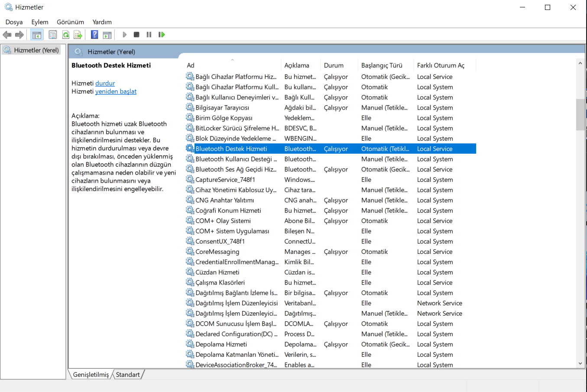Screen dimensions: 587x392
Task: Sort by the Başlangıç Türü column header
Action: 386,65
